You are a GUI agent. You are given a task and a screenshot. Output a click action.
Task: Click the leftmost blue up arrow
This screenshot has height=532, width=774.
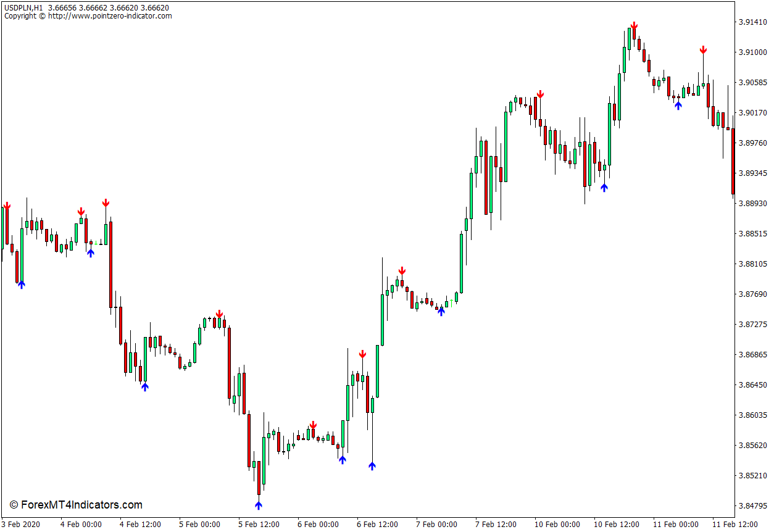click(x=22, y=284)
